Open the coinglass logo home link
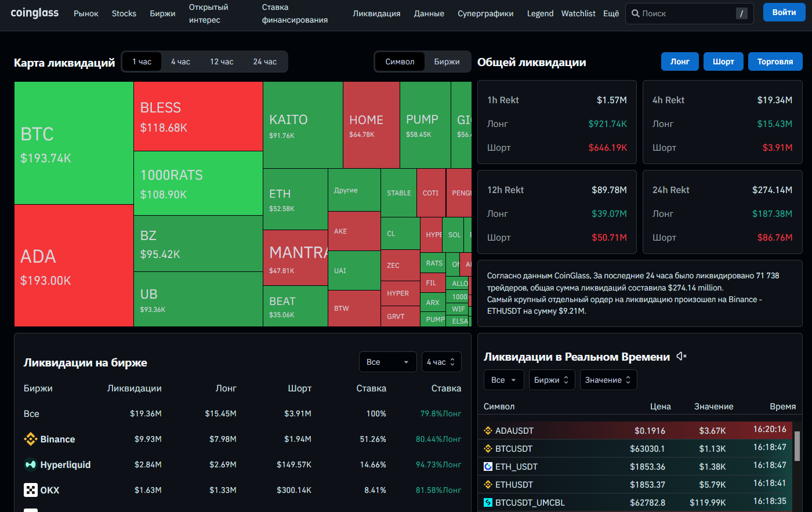This screenshot has width=812, height=512. [35, 13]
